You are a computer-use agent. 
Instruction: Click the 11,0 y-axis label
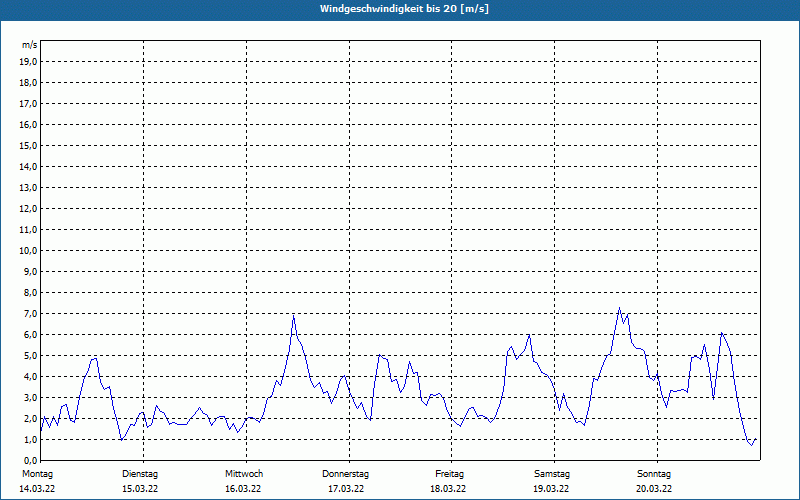[28, 230]
